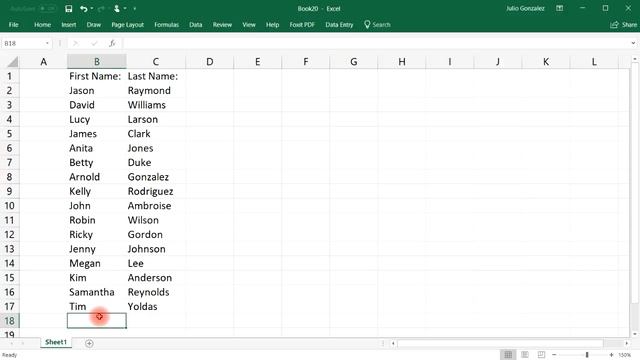Viewport: 640px width, 360px height.
Task: Expand the formula bar chevron
Action: click(633, 43)
